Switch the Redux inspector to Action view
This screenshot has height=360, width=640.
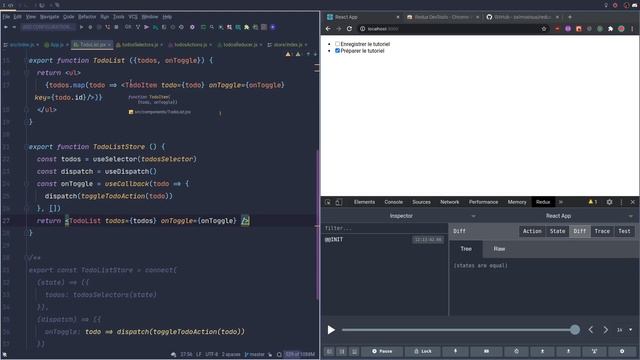[532, 231]
